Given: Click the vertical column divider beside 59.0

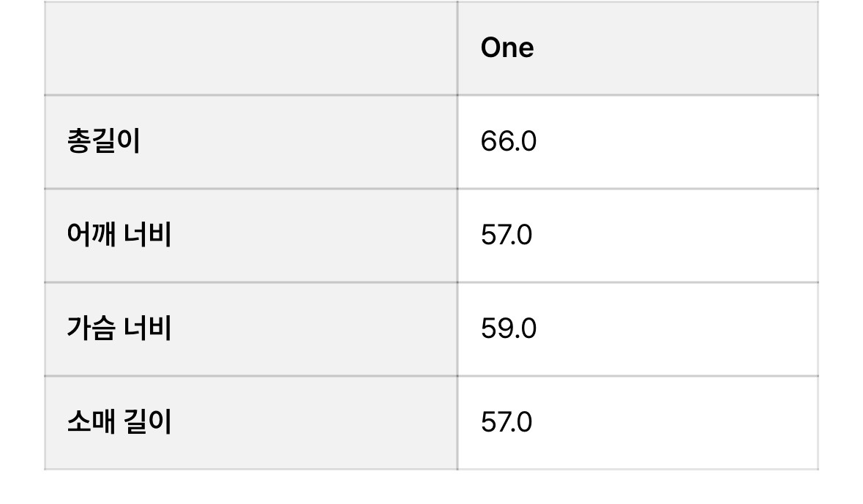Looking at the screenshot, I should coord(457,328).
